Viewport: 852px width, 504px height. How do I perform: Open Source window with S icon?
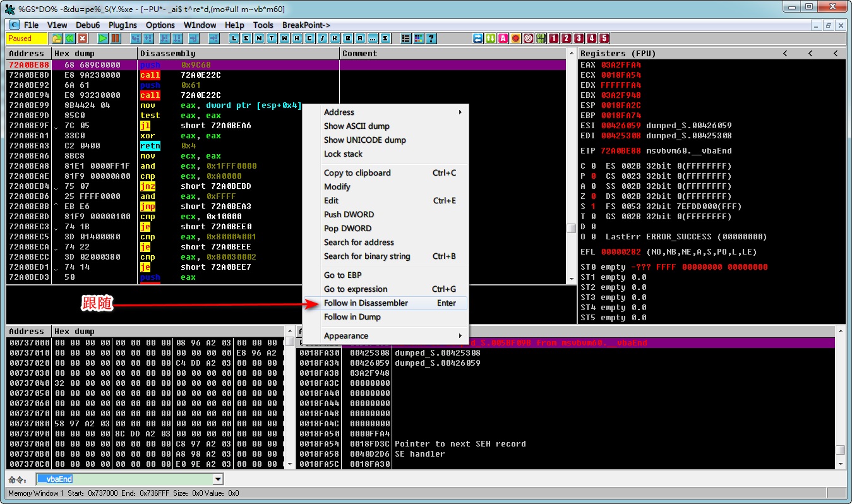(385, 39)
